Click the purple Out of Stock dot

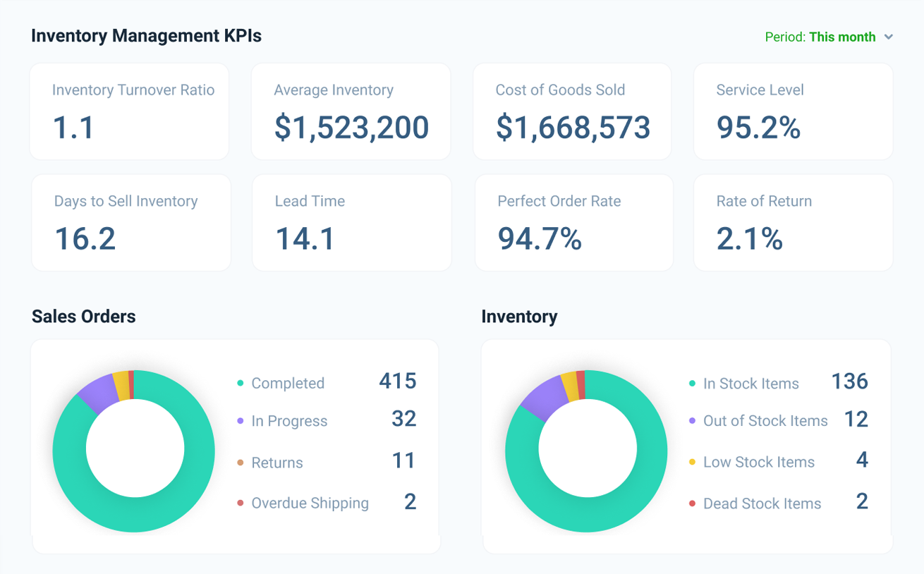click(692, 421)
